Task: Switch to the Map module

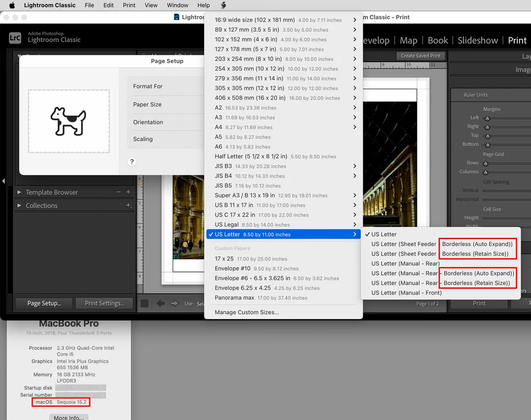Action: coord(408,40)
